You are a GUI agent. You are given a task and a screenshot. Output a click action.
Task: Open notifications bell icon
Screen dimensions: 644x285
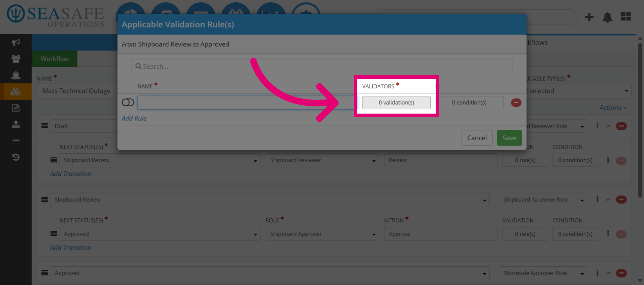coord(607,17)
